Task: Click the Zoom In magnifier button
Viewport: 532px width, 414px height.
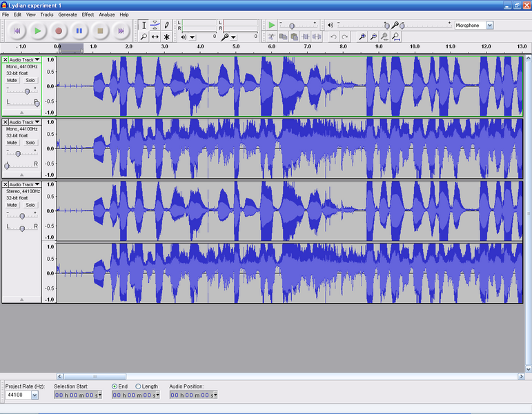Action: click(362, 37)
